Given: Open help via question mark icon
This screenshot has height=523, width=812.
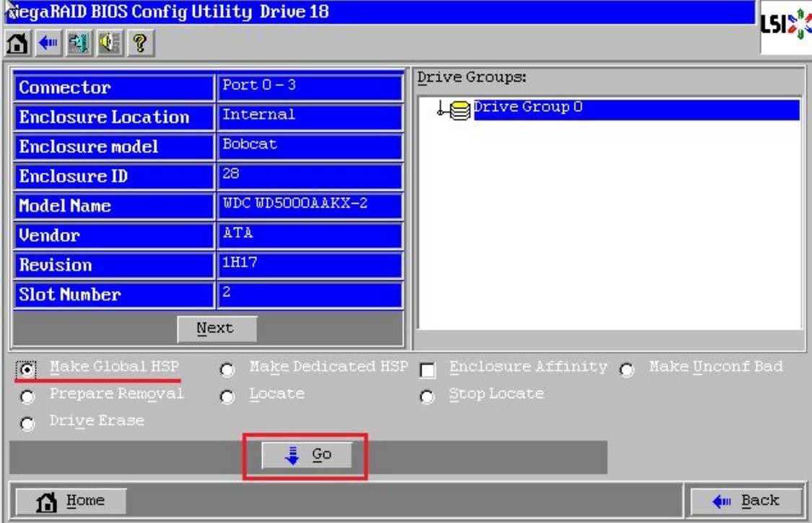Looking at the screenshot, I should 140,43.
